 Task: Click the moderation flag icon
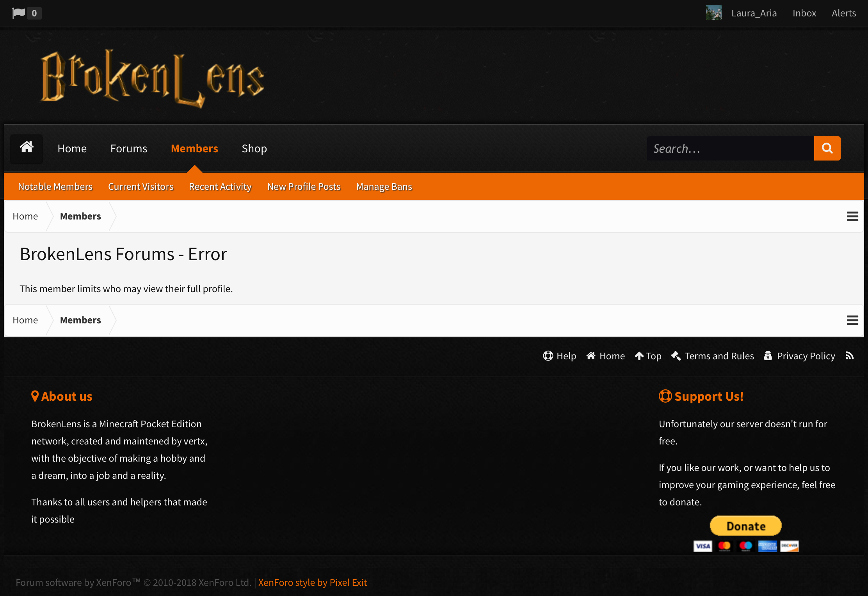click(18, 13)
